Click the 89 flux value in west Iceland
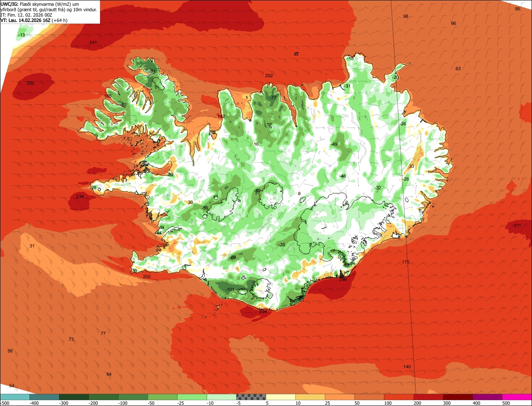Screen dimensions: 532x406 [170, 174]
